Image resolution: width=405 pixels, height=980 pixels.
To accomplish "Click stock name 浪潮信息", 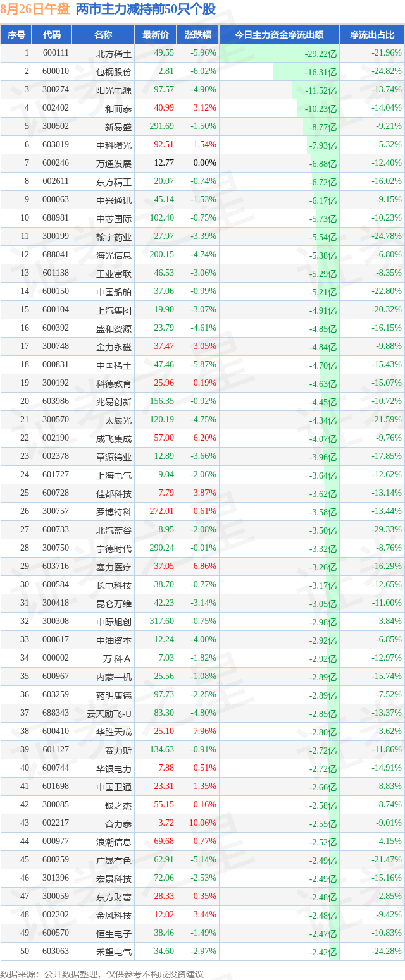I will tap(114, 842).
